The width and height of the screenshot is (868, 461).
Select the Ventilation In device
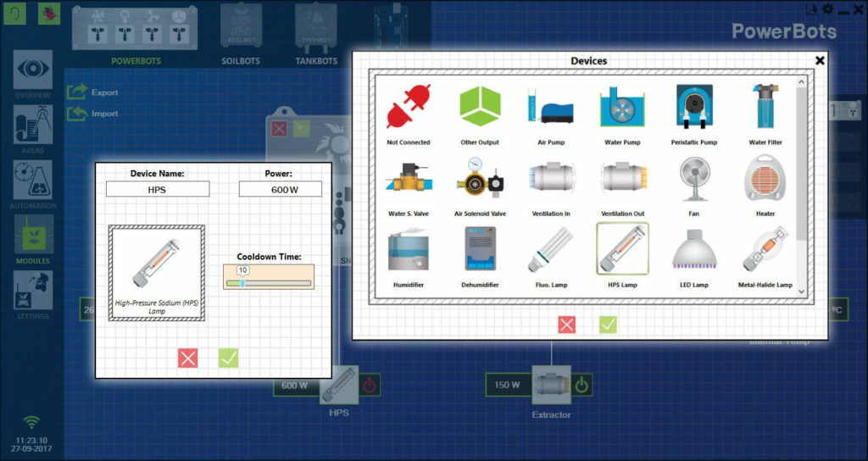551,178
